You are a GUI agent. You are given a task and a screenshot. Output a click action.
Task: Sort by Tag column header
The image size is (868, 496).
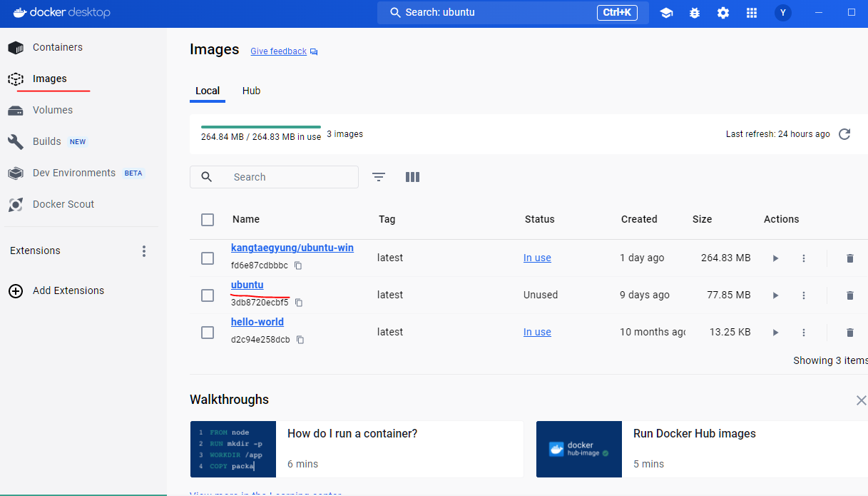387,219
